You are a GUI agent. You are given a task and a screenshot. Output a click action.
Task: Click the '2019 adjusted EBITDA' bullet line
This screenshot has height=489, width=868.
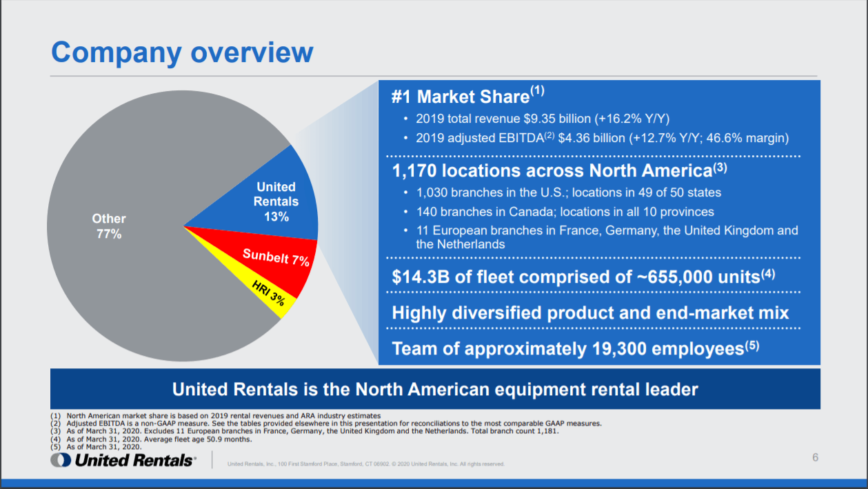click(x=596, y=138)
